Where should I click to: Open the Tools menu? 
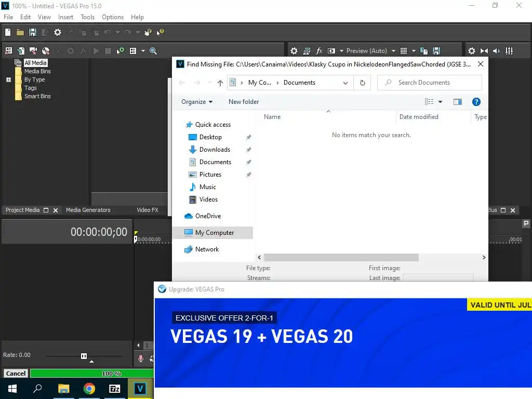coord(87,17)
